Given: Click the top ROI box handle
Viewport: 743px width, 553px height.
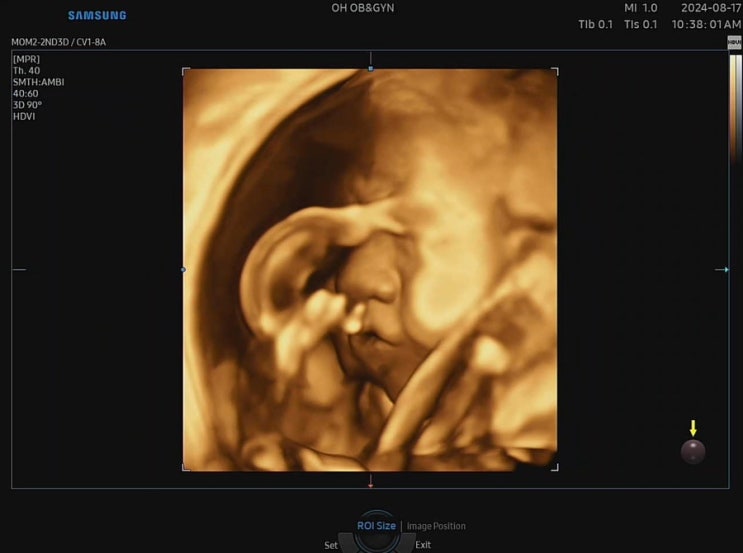Looking at the screenshot, I should pos(371,69).
